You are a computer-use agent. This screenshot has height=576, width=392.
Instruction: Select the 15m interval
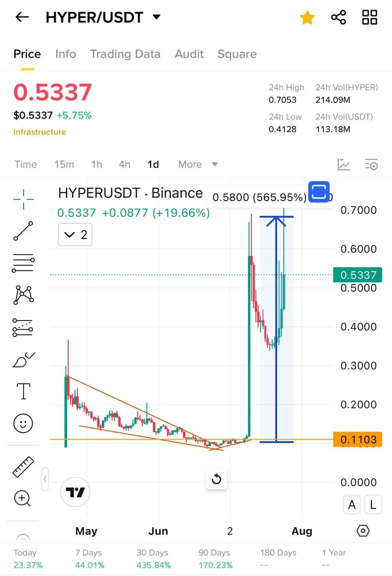coord(64,164)
